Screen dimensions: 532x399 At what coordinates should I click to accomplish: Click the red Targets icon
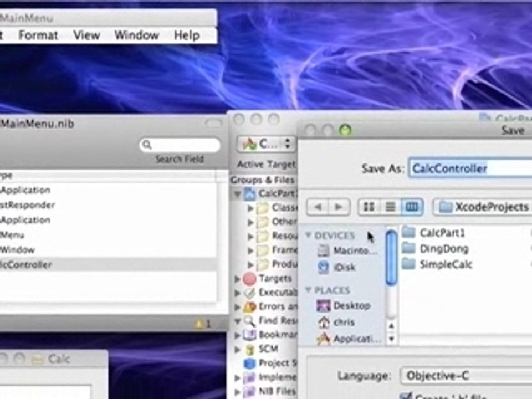(250, 279)
